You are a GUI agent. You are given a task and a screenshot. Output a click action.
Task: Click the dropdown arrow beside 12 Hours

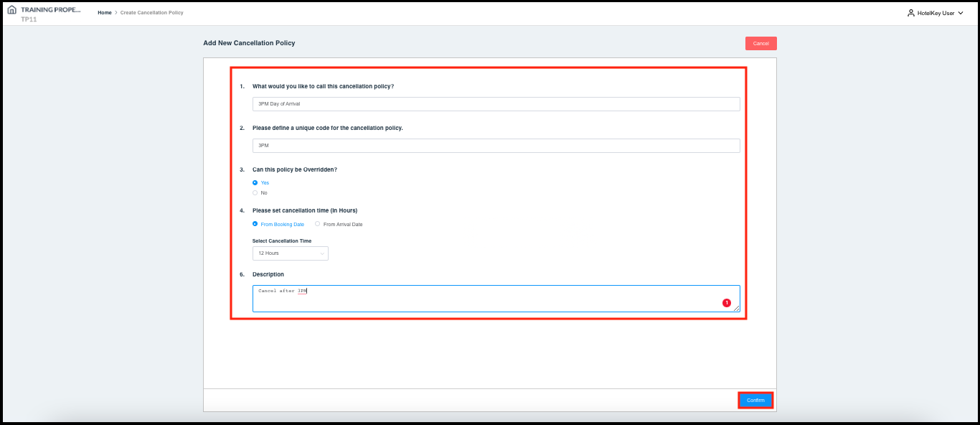(x=321, y=253)
